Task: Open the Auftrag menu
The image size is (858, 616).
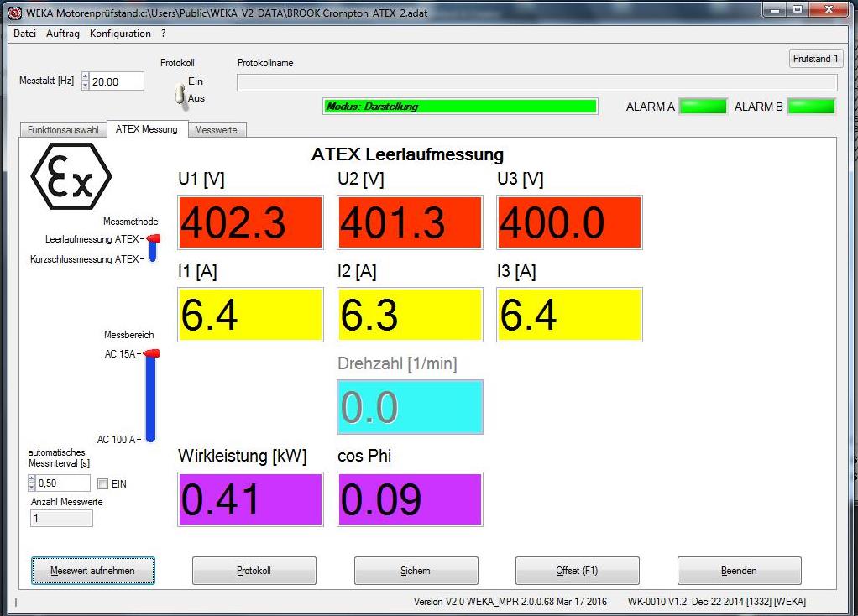Action: [x=63, y=34]
